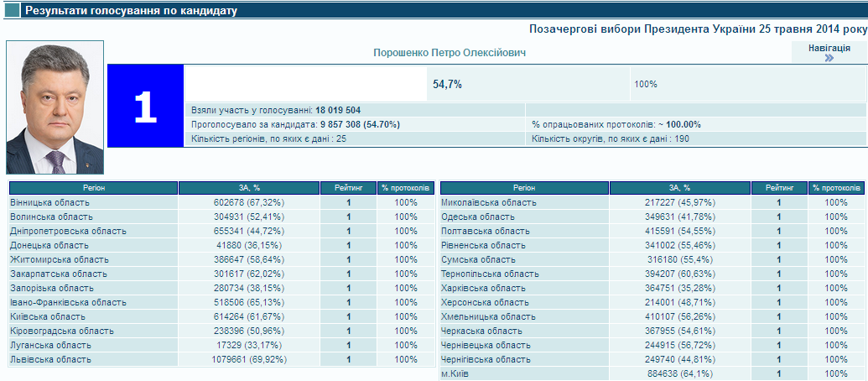This screenshot has height=381, width=868.
Task: Open the Луганська область link
Action: [50, 345]
